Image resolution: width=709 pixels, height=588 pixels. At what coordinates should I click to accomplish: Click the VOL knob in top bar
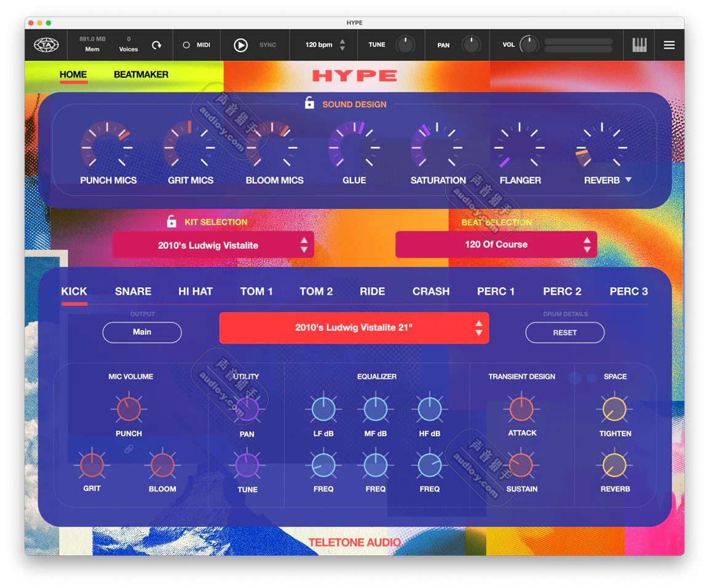pos(529,45)
